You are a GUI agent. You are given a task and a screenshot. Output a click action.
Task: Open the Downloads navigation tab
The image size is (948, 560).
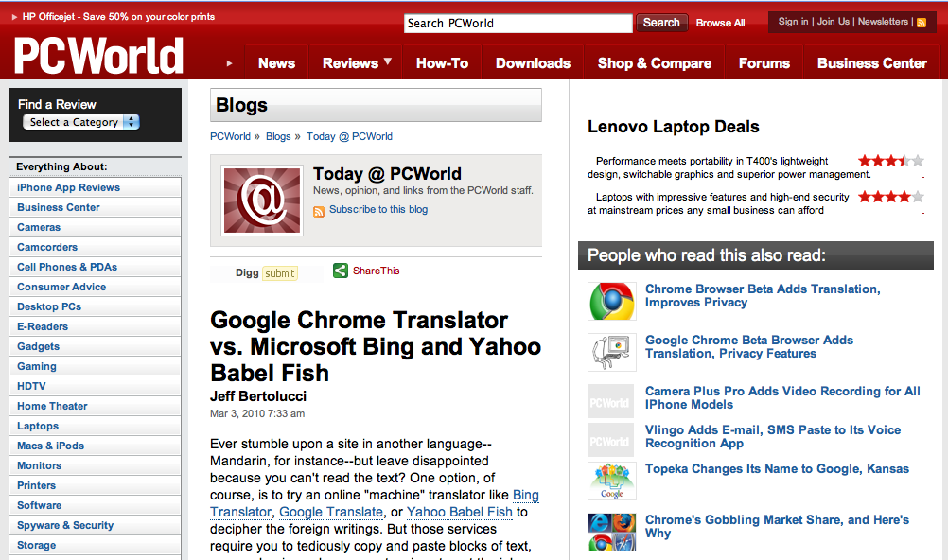[x=533, y=63]
